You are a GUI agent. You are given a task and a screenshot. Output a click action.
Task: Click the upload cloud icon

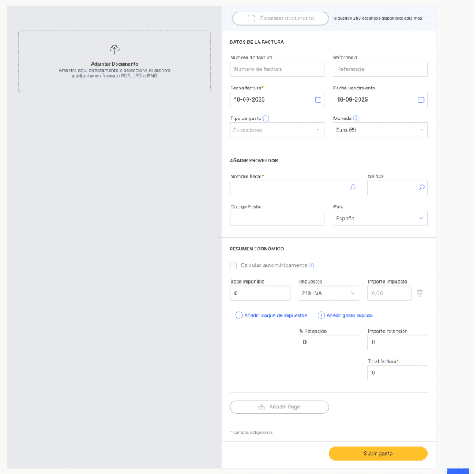click(x=114, y=49)
